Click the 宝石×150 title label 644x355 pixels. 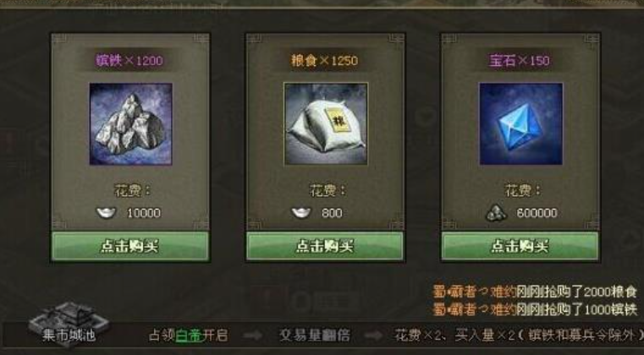coord(520,61)
